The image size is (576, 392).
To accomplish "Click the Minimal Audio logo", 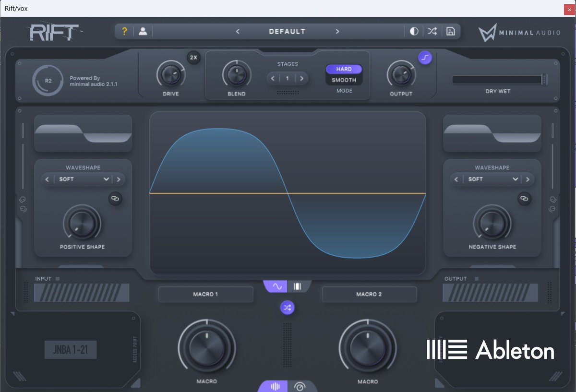I will [519, 33].
